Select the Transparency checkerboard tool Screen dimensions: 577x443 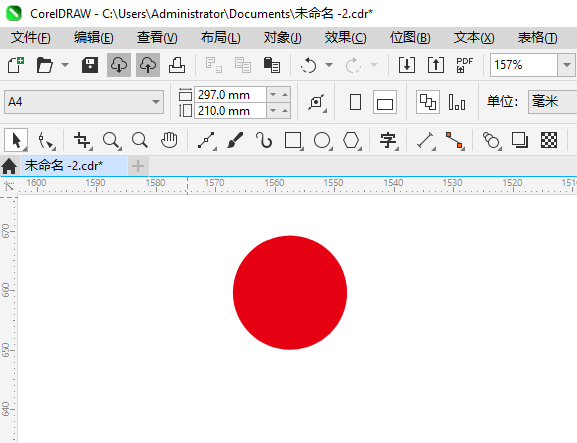pos(549,140)
